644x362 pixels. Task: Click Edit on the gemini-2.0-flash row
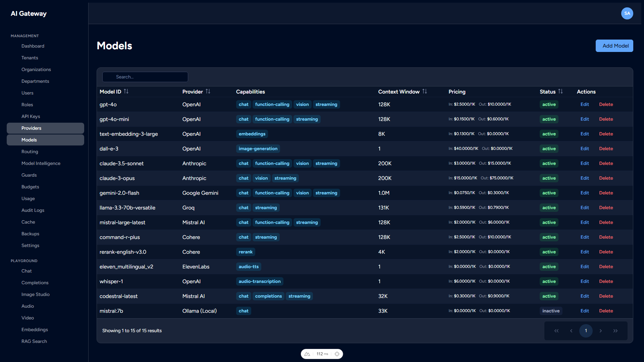pos(584,193)
